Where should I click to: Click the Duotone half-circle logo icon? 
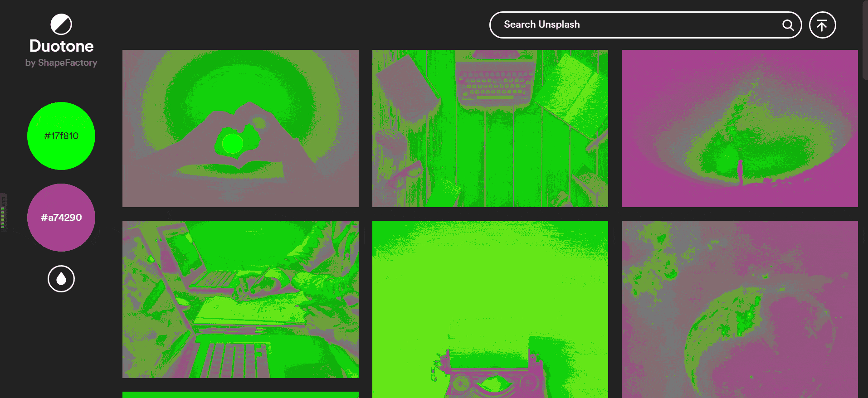pos(61,24)
